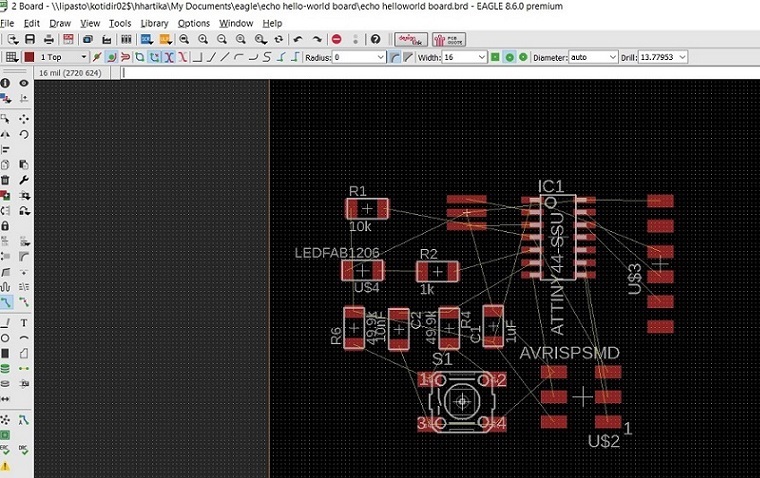This screenshot has width=760, height=478.
Task: Open the orange ULP dropdown icon
Action: coord(165,39)
